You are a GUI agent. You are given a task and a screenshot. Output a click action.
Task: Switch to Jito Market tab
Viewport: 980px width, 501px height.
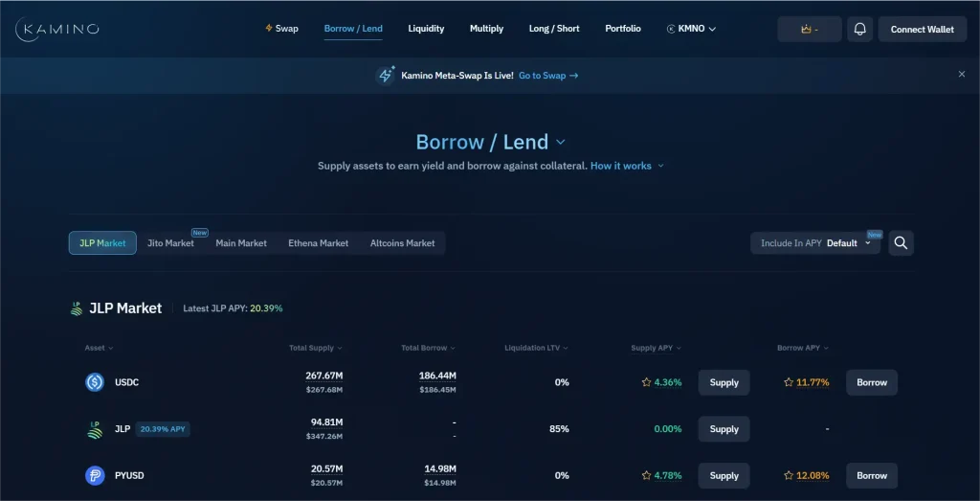(170, 242)
